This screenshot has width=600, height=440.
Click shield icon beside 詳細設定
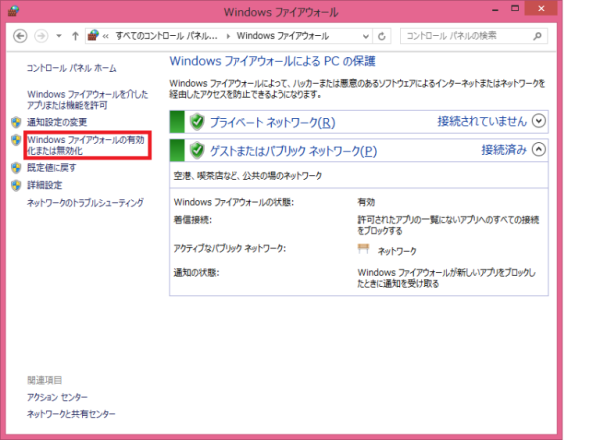coord(16,185)
